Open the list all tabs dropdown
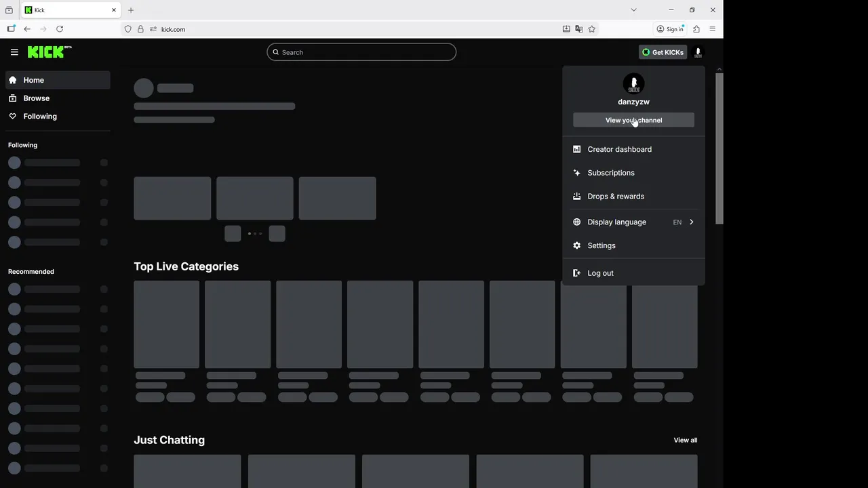This screenshot has width=868, height=488. [633, 9]
